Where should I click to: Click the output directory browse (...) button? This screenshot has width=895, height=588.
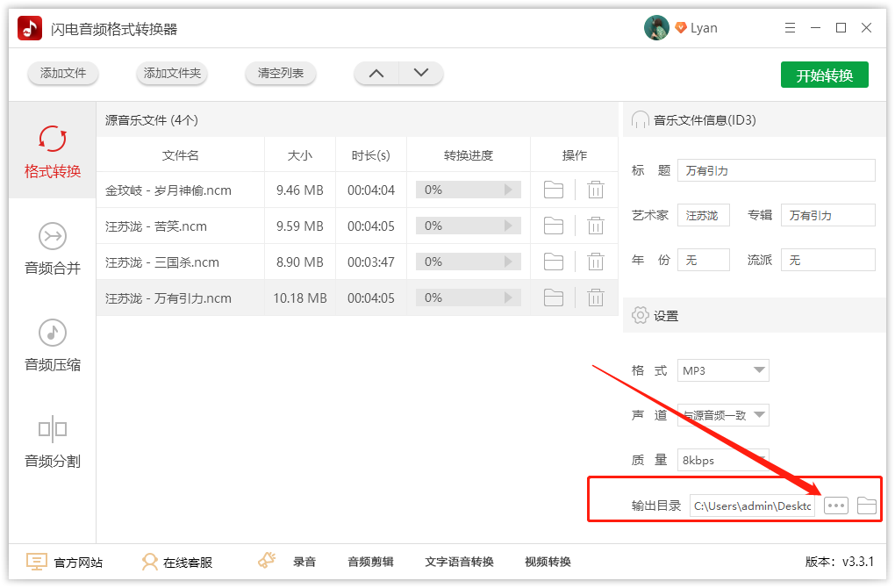pos(836,506)
